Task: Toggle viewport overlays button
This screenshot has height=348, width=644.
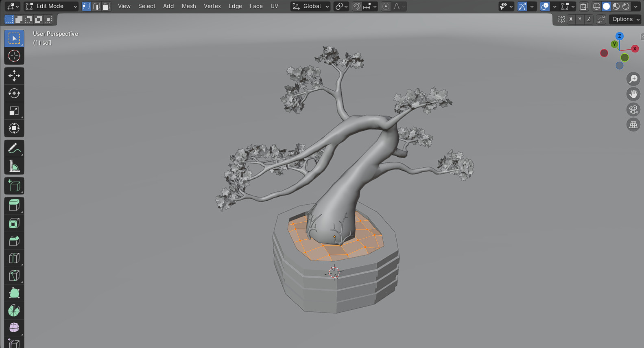Action: click(x=545, y=6)
